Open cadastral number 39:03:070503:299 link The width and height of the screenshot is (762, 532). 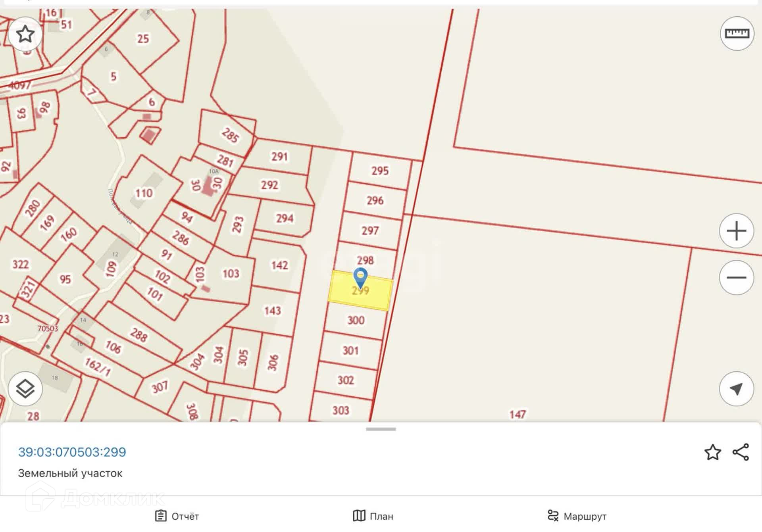pyautogui.click(x=72, y=452)
